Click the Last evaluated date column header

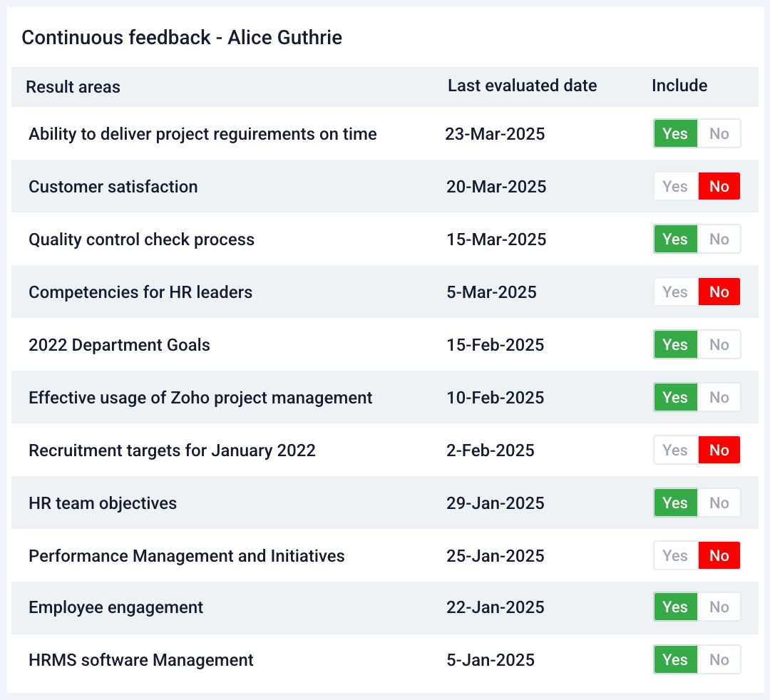tap(522, 86)
